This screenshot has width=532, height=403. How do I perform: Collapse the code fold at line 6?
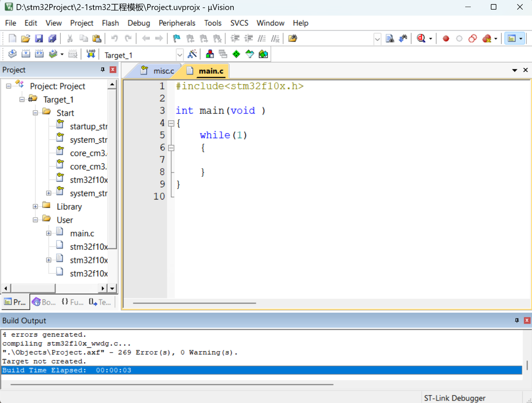tap(171, 148)
